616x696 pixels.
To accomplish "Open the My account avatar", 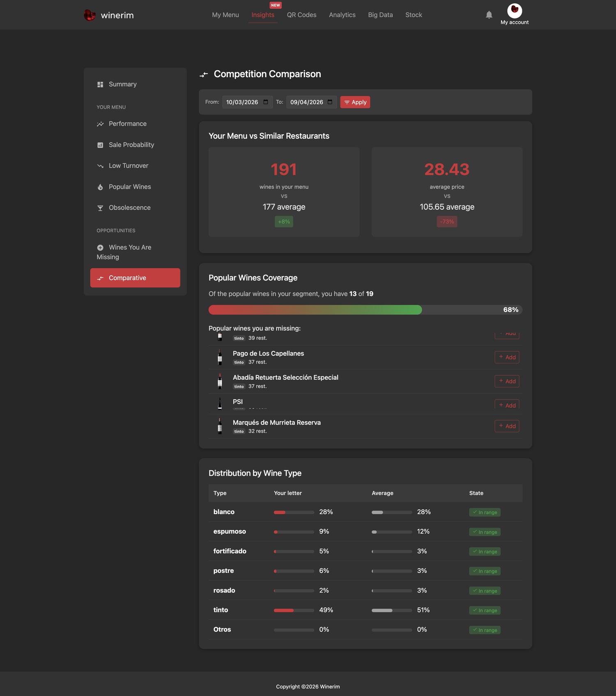I will coord(515,11).
